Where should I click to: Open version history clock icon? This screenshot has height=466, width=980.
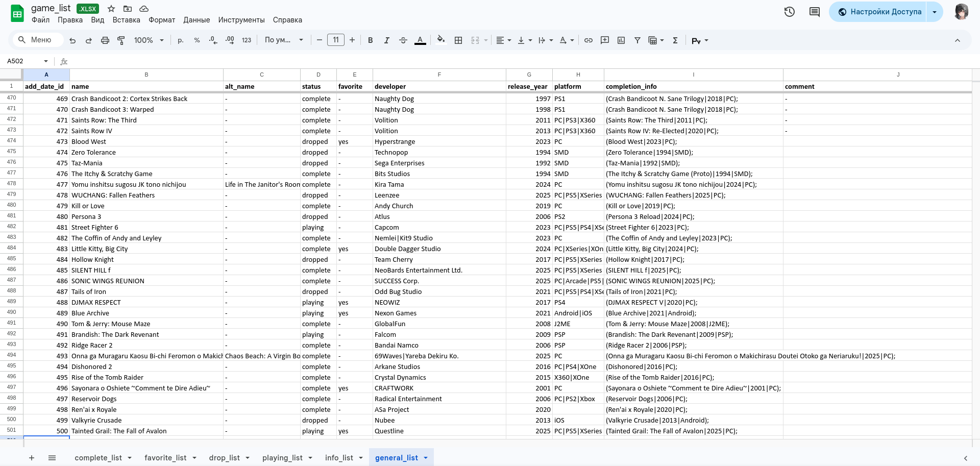(789, 12)
